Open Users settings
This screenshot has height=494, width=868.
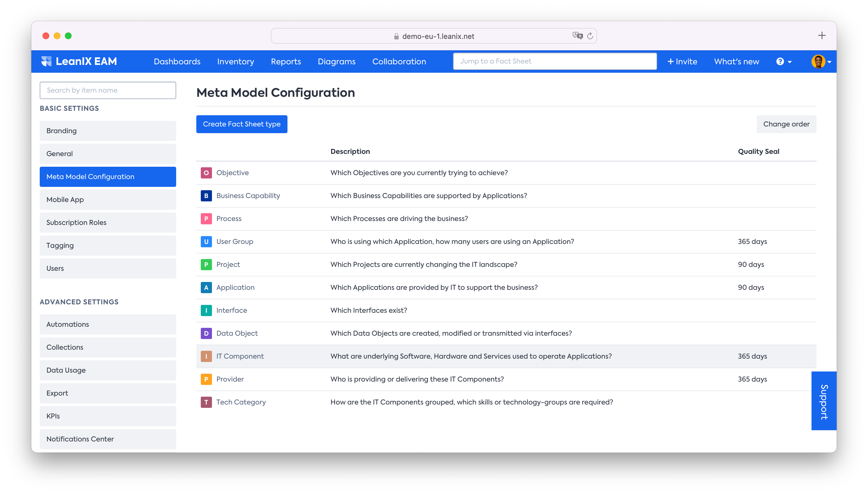[108, 268]
